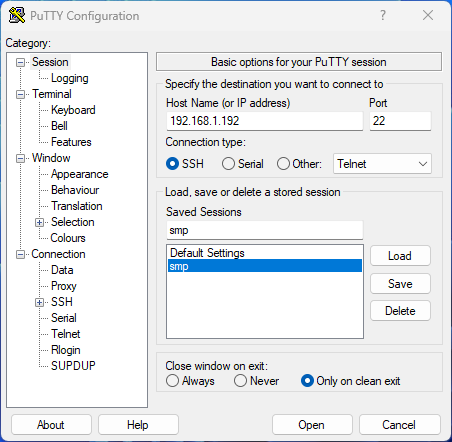Select the Other connection type option
Screen dimensions: 452x442
tap(283, 164)
